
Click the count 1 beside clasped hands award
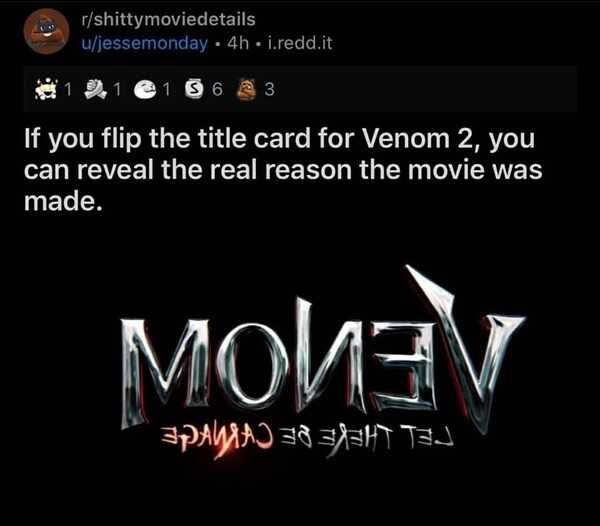pyautogui.click(x=117, y=90)
